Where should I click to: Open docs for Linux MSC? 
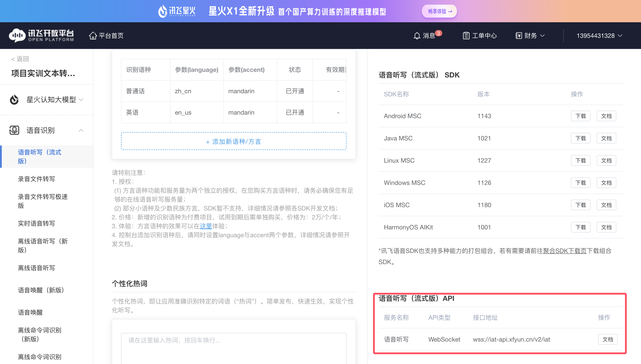click(x=606, y=160)
